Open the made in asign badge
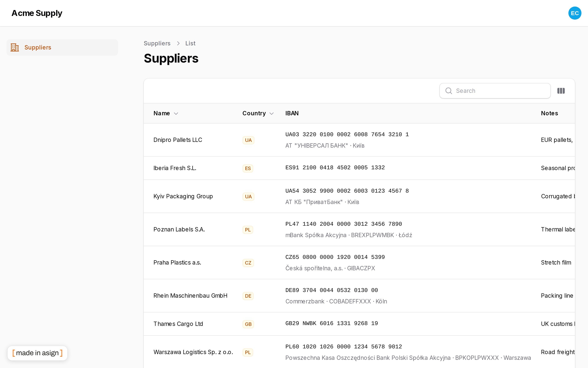This screenshot has width=588, height=368. (x=37, y=353)
